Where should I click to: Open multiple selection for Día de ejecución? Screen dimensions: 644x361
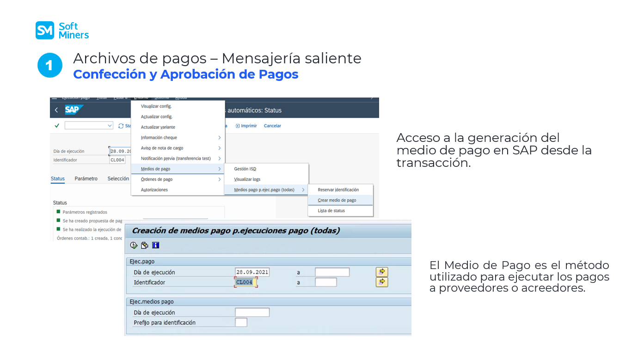pos(381,272)
